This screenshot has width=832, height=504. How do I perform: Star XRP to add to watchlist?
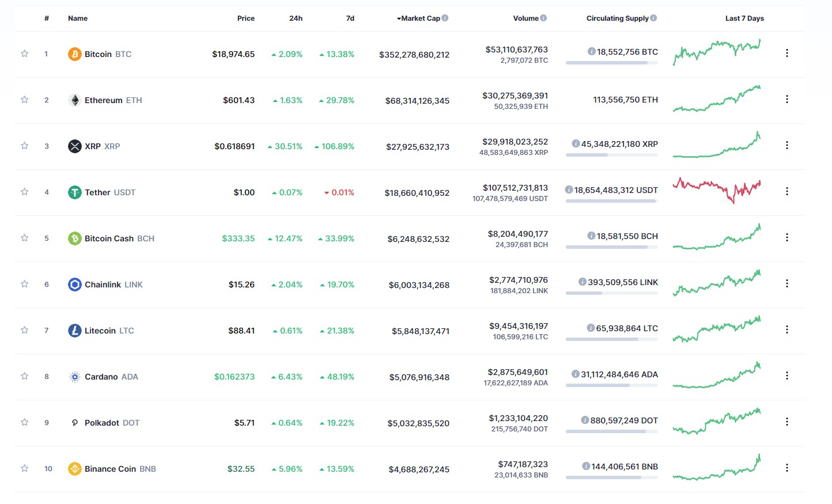(25, 146)
